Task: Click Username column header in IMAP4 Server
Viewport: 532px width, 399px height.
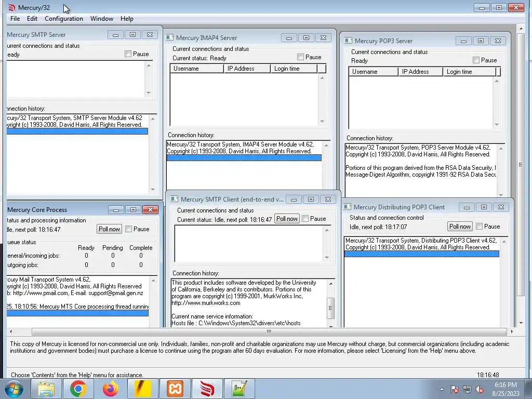Action: (197, 69)
